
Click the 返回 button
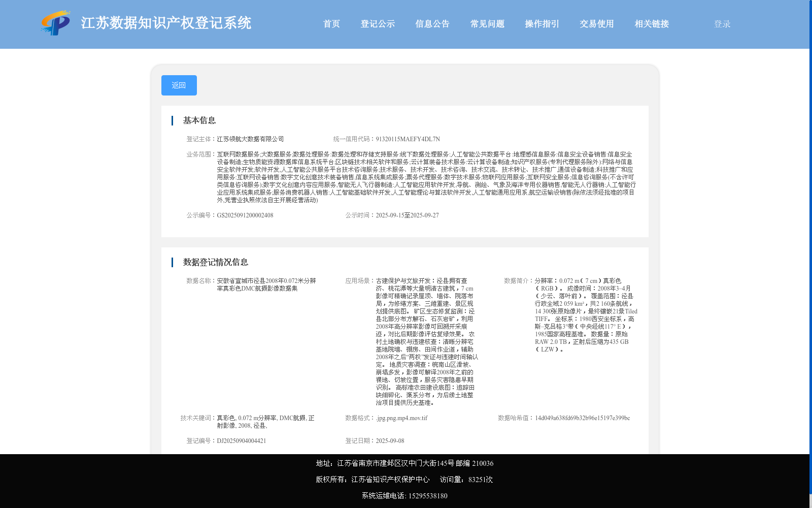pyautogui.click(x=179, y=85)
